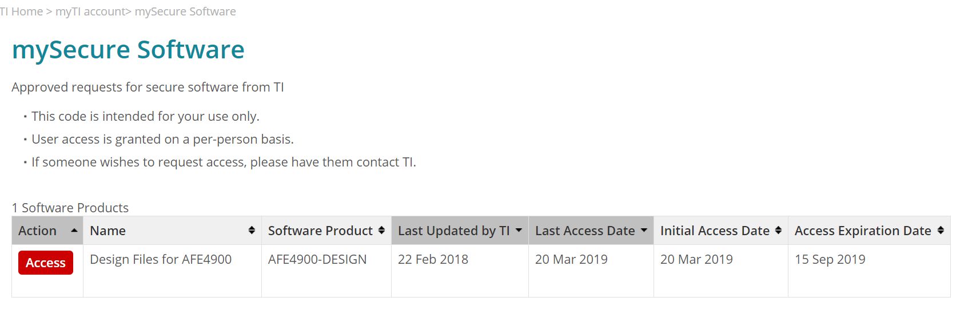Open the myTI account breadcrumb link

coord(90,11)
